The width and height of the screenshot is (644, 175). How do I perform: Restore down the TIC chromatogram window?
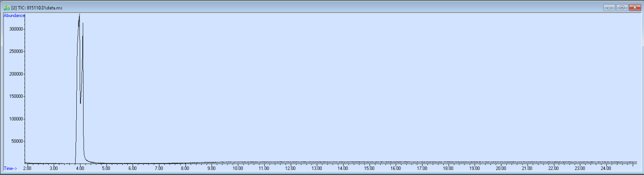622,8
